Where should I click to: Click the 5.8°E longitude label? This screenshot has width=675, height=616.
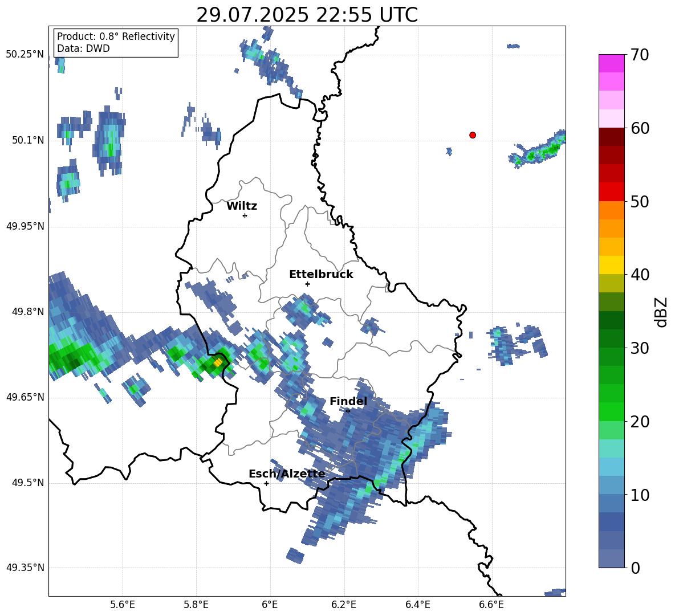[x=196, y=605]
